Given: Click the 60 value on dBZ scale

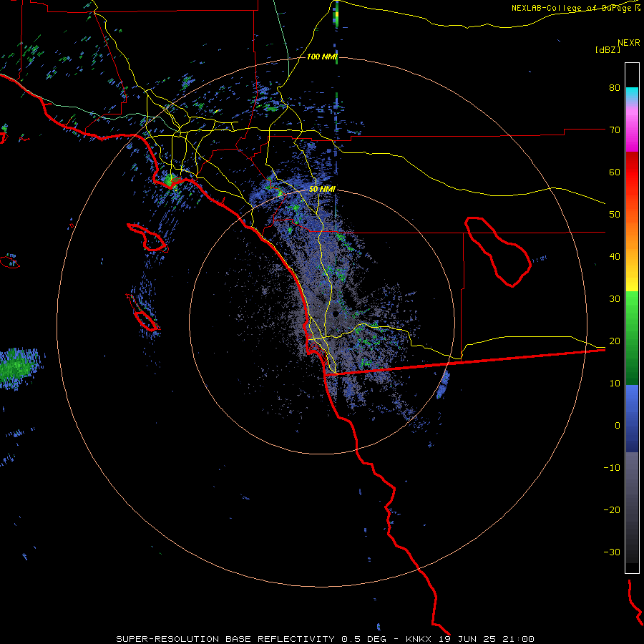Looking at the screenshot, I should pyautogui.click(x=615, y=172).
